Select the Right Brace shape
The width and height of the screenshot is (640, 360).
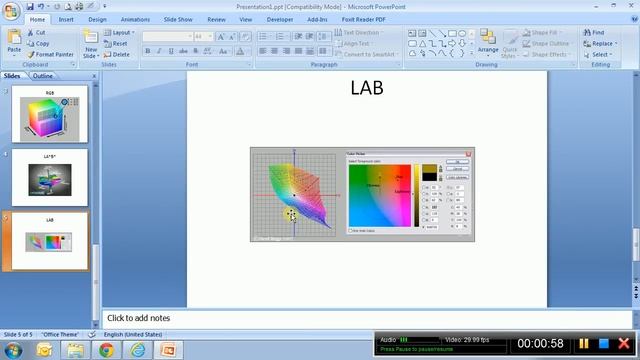pyautogui.click(x=462, y=53)
